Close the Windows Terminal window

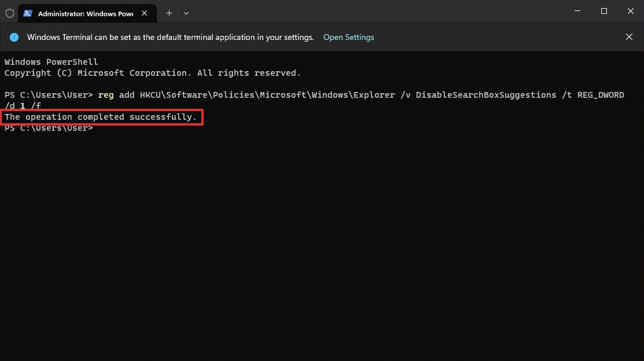[x=631, y=11]
